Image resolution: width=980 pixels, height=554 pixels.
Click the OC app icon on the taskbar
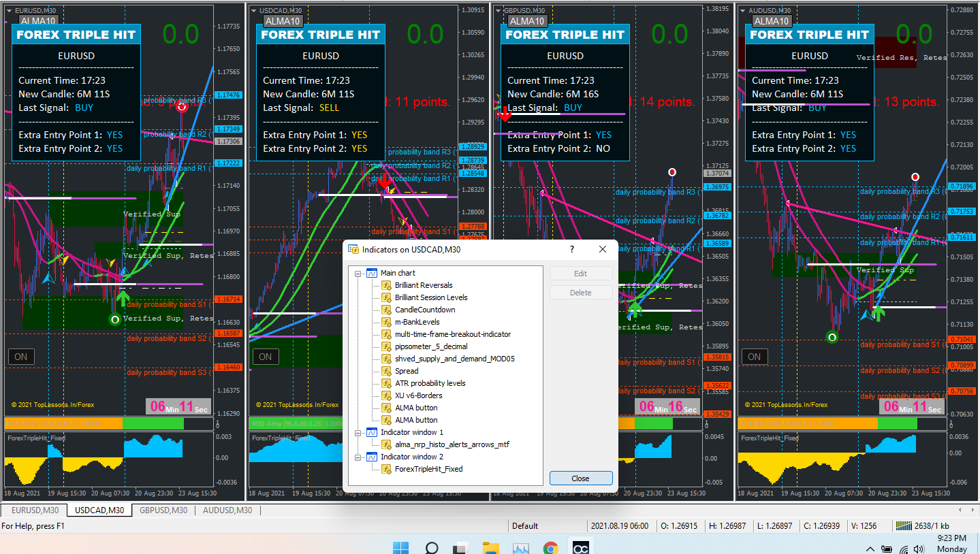[581, 547]
